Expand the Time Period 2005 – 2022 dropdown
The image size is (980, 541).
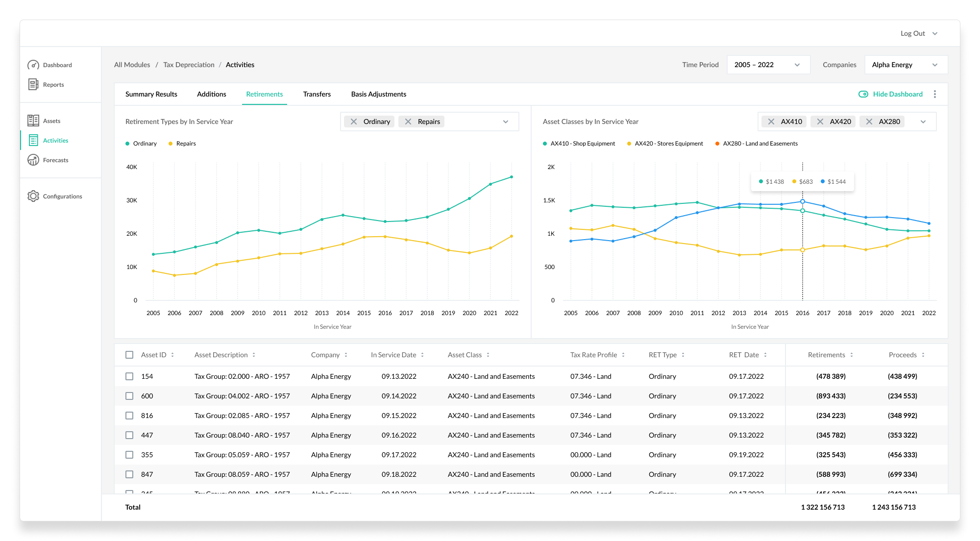(x=768, y=65)
